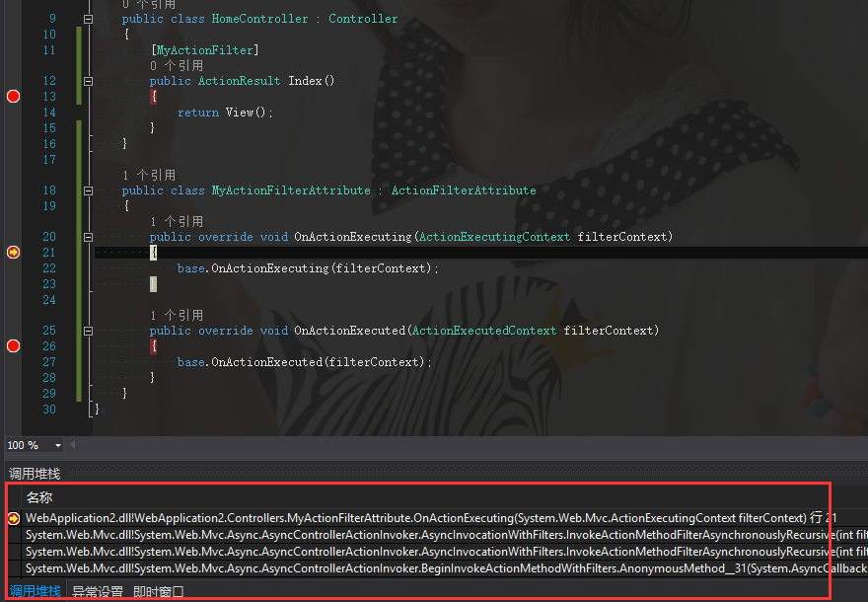Click base.OnActionExecuting(filterContext) on line 22
This screenshot has width=868, height=602.
(x=308, y=268)
